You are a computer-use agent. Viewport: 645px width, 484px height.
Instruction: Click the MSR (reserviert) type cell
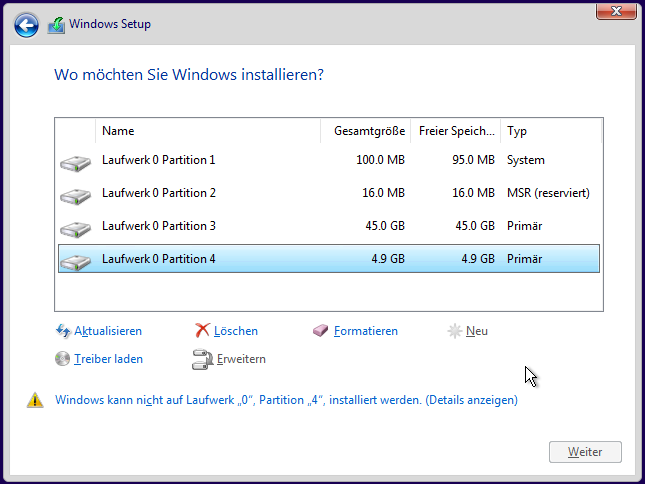point(548,193)
